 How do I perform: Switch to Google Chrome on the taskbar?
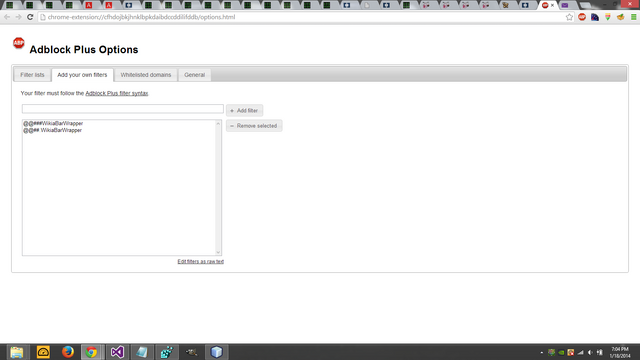pyautogui.click(x=91, y=352)
